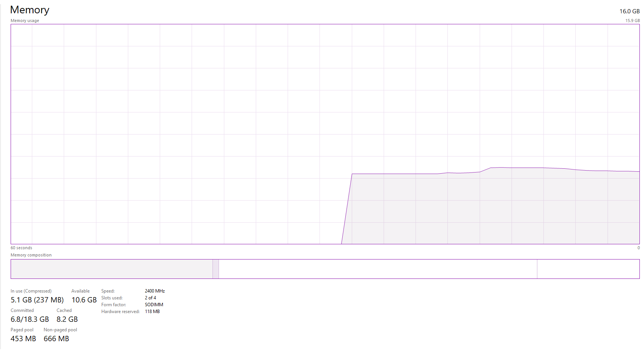Viewport: 644px width, 356px height.
Task: Click the free segment at composition bar end
Action: click(x=588, y=269)
